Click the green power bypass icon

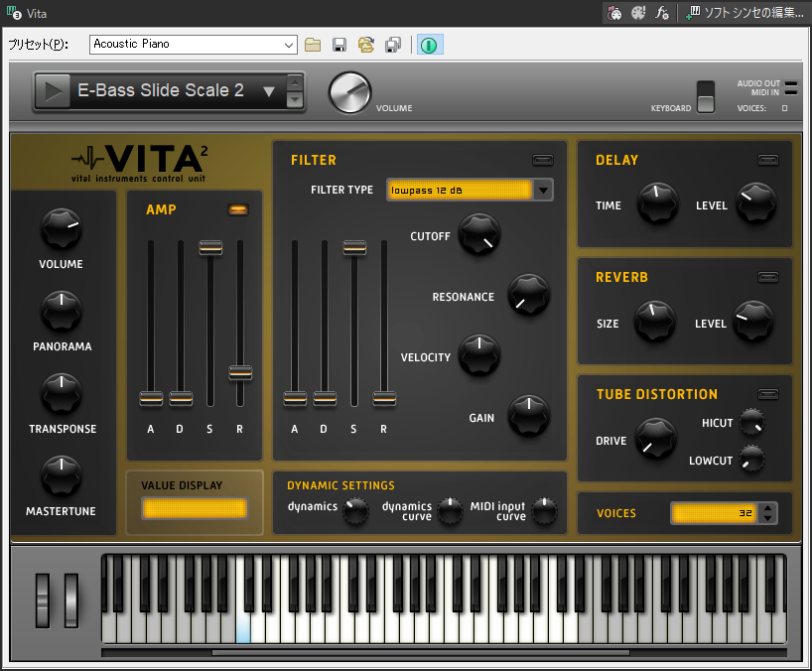(x=429, y=45)
